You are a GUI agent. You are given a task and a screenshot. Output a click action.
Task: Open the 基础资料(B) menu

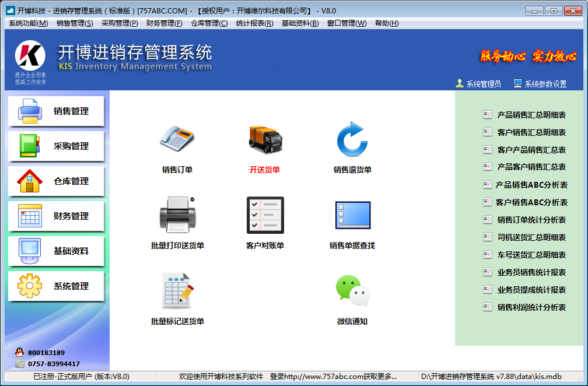[x=300, y=23]
